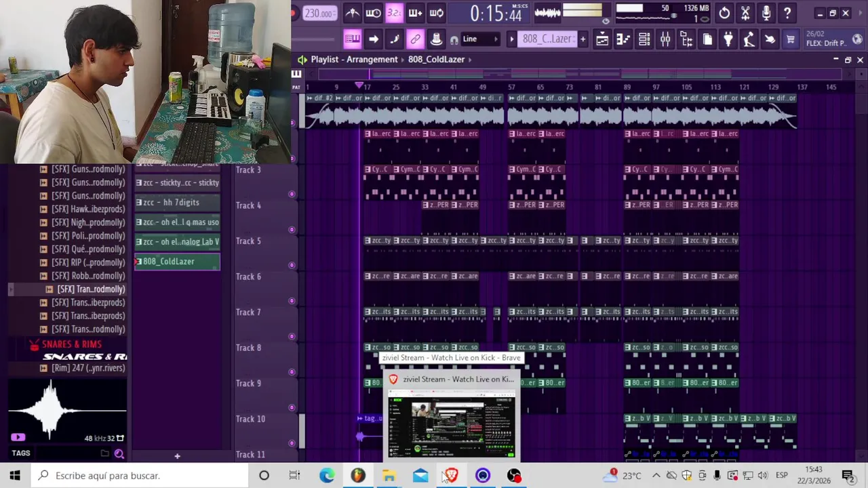This screenshot has height=488, width=868.
Task: Select [SFX] Hawk..ibezprods) sample in browser
Action: (81, 209)
